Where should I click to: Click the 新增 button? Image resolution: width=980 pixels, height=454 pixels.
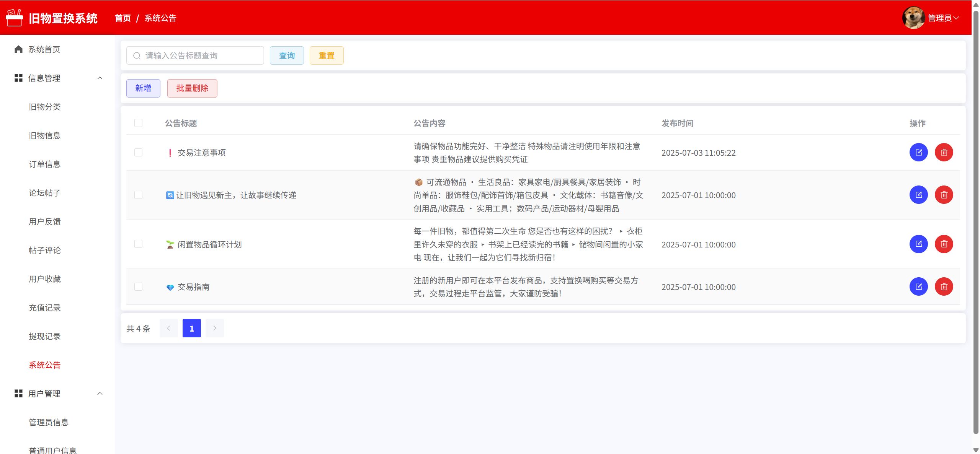[143, 88]
